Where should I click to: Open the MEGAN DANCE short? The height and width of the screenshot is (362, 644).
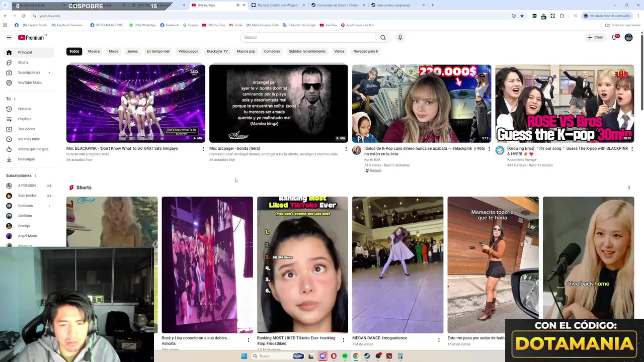397,265
